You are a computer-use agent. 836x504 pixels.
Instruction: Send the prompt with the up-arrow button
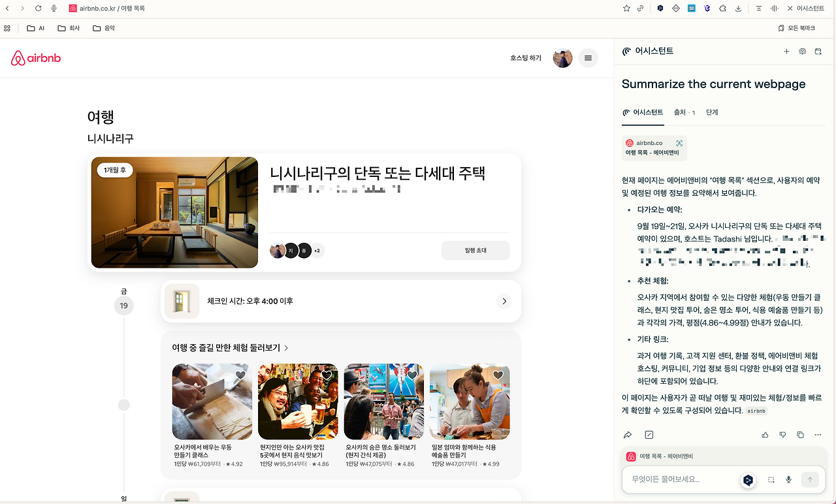pyautogui.click(x=810, y=480)
